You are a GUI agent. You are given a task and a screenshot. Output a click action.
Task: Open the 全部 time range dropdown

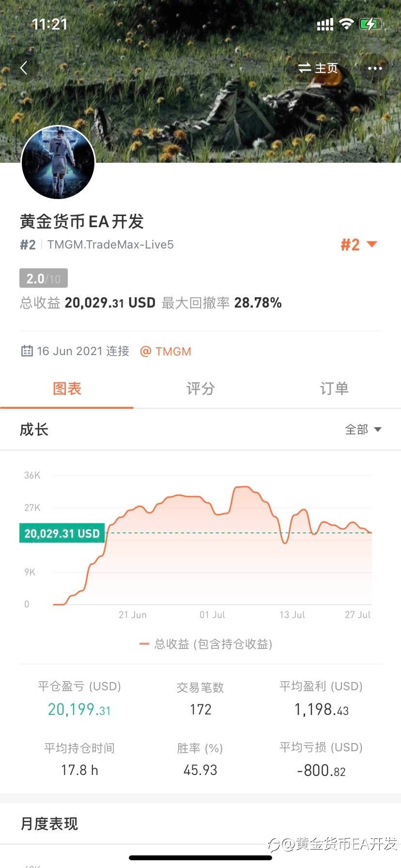363,430
